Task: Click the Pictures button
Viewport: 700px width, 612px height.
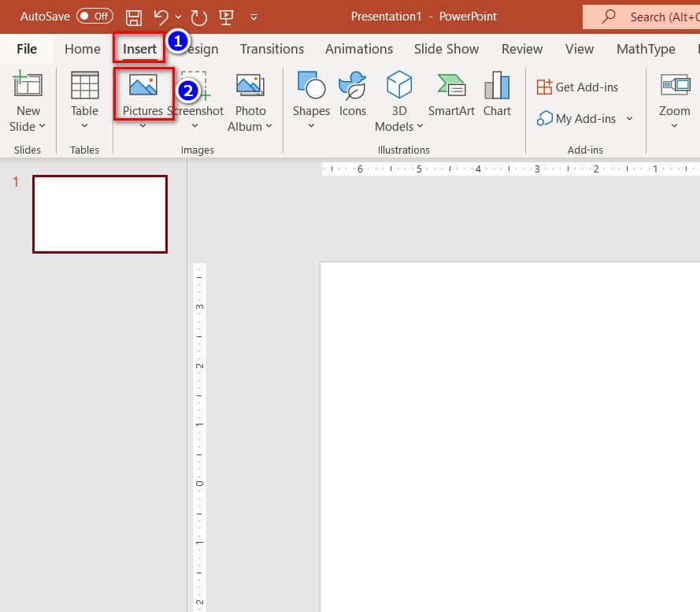Action: pyautogui.click(x=143, y=95)
